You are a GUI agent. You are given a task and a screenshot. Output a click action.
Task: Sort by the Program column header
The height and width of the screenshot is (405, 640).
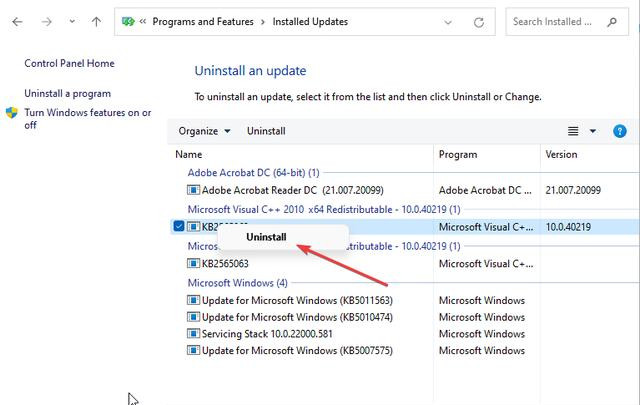coord(458,154)
